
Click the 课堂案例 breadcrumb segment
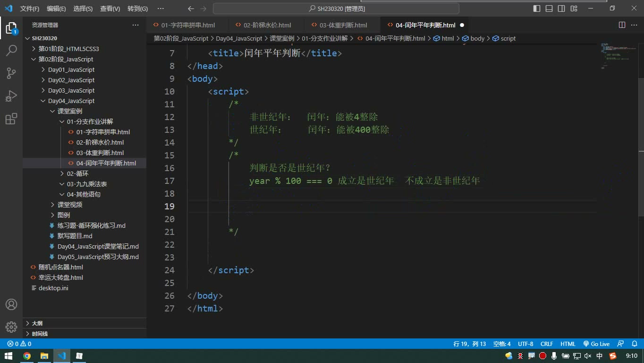[282, 38]
